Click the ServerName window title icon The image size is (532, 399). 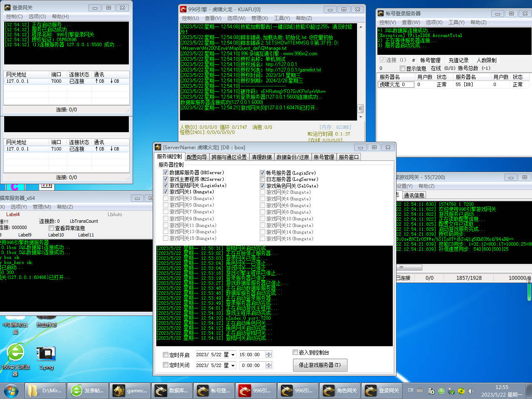coord(158,147)
